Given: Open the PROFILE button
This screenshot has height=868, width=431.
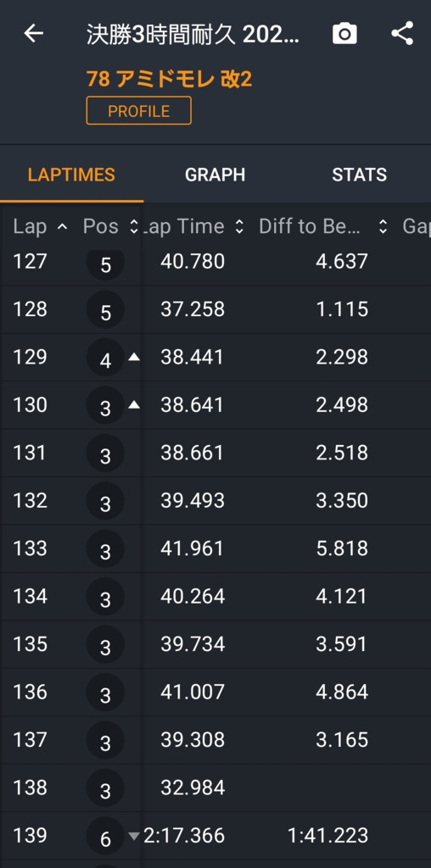Looking at the screenshot, I should click(x=138, y=111).
